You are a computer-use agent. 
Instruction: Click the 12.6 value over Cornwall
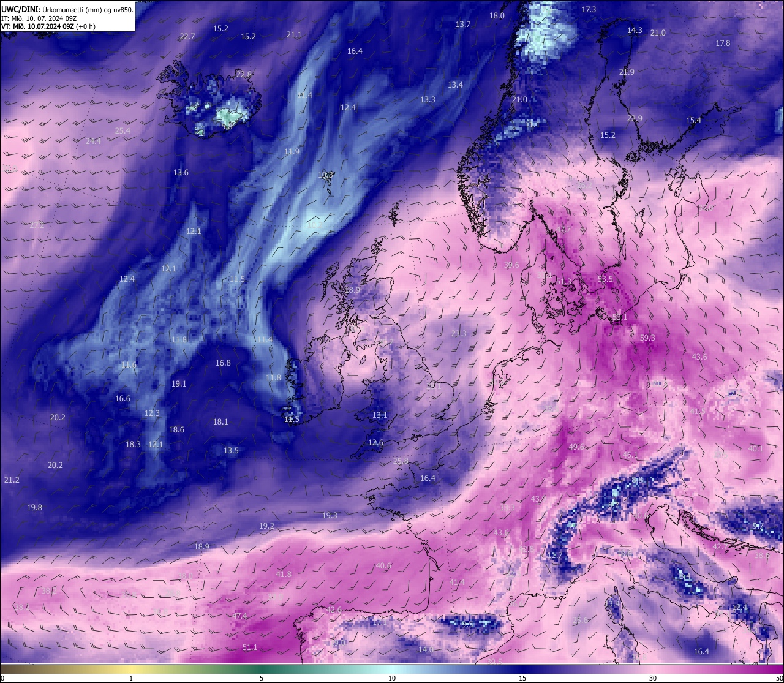pyautogui.click(x=375, y=443)
